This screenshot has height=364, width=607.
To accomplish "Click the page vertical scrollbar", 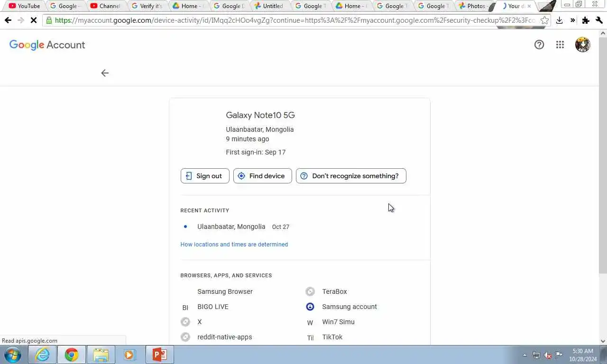I will (x=603, y=156).
